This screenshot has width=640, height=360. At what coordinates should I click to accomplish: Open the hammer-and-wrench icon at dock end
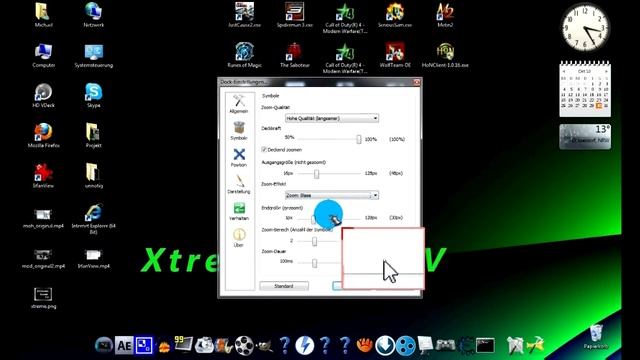(535, 346)
